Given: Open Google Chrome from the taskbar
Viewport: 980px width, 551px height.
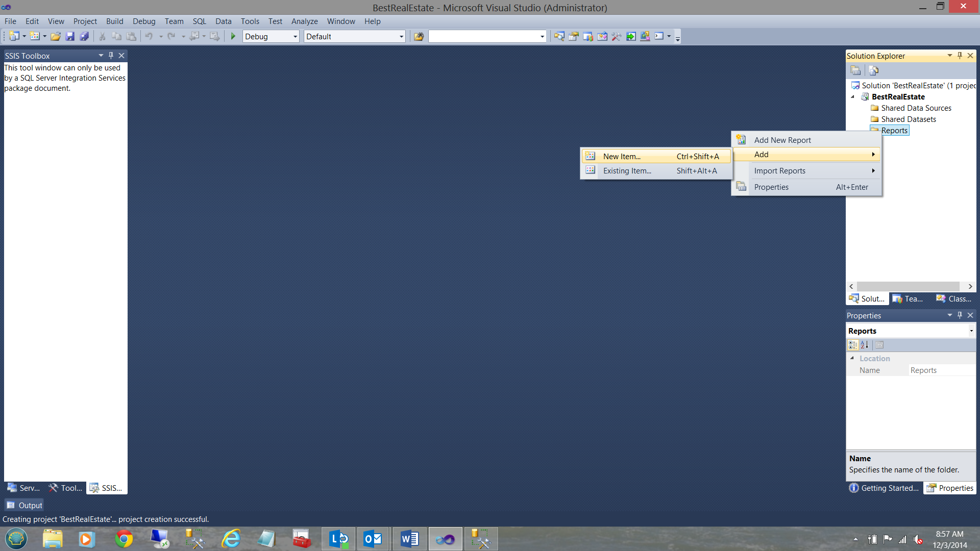Looking at the screenshot, I should [x=124, y=539].
